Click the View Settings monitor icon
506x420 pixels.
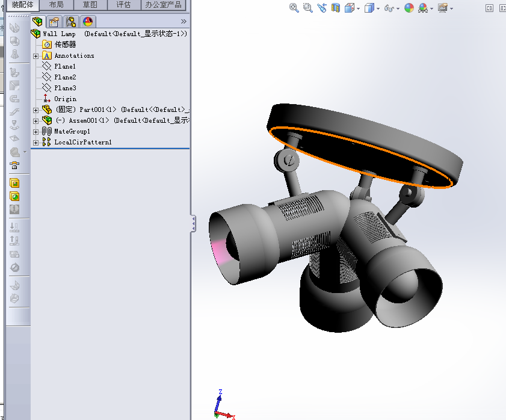(443, 8)
